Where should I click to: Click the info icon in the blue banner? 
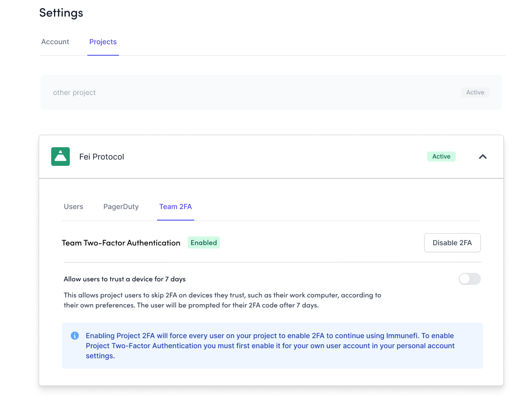point(74,336)
